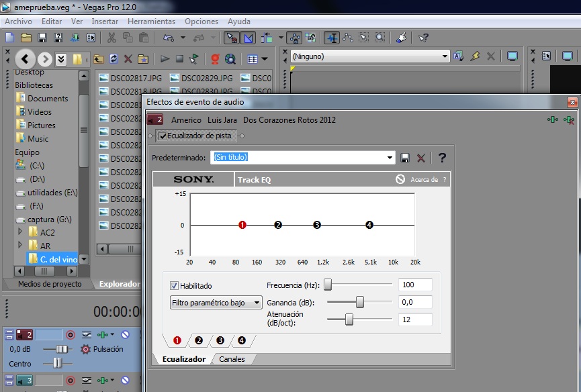Viewport: 581px width, 392px height.
Task: Open track 2 FX dropdown arrow
Action: (x=112, y=335)
